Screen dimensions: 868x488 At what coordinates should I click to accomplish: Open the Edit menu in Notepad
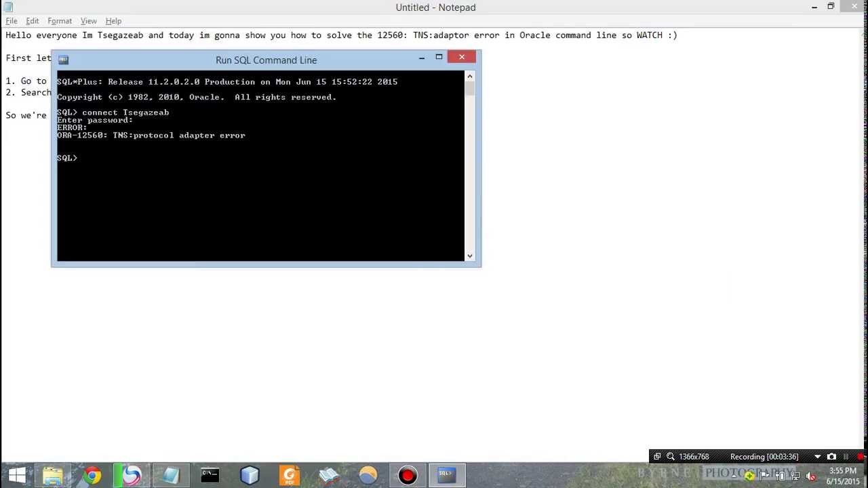[x=32, y=21]
